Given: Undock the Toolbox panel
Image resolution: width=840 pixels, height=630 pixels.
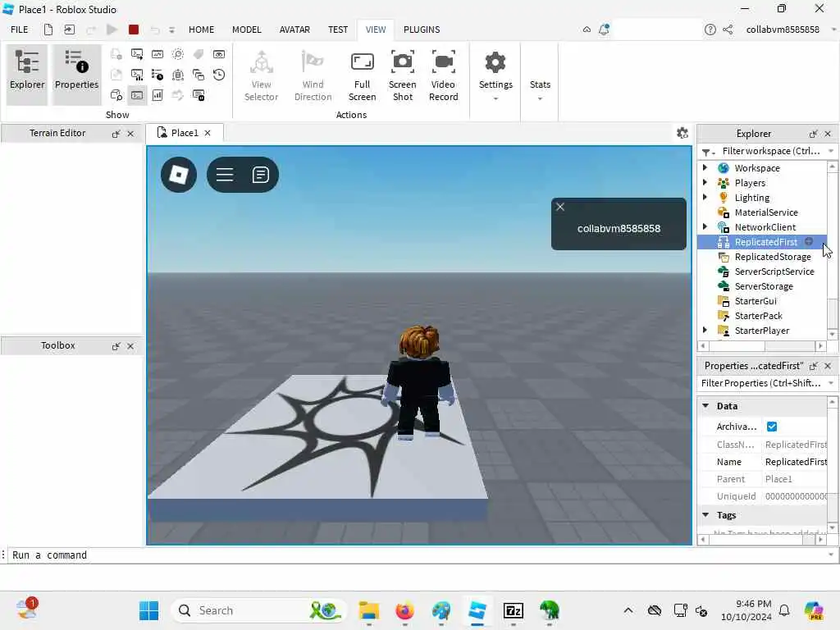Looking at the screenshot, I should tap(116, 346).
